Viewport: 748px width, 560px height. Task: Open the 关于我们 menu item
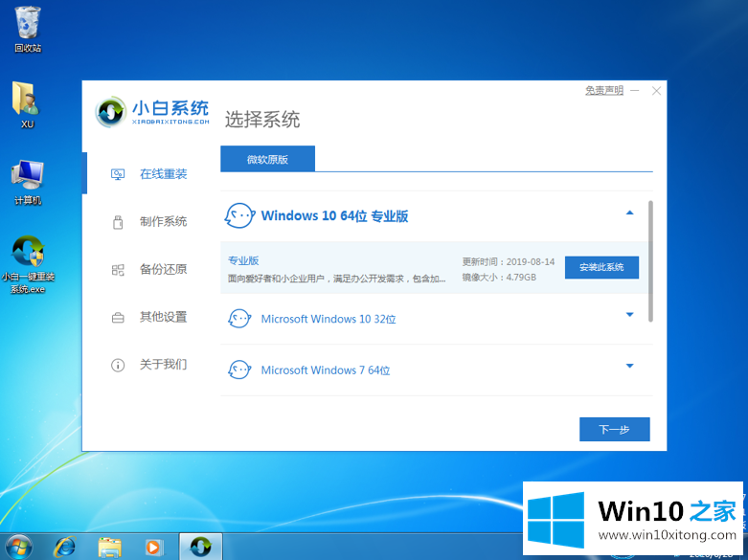tap(164, 365)
